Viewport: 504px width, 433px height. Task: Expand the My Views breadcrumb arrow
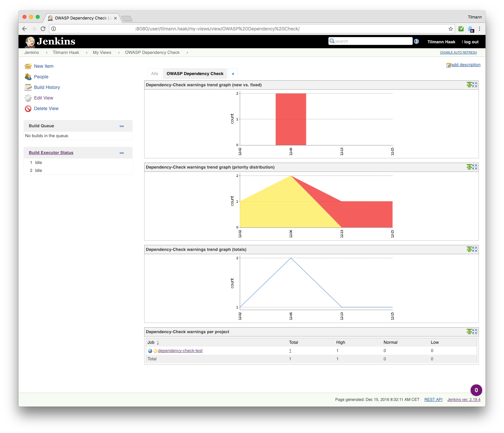pos(119,53)
